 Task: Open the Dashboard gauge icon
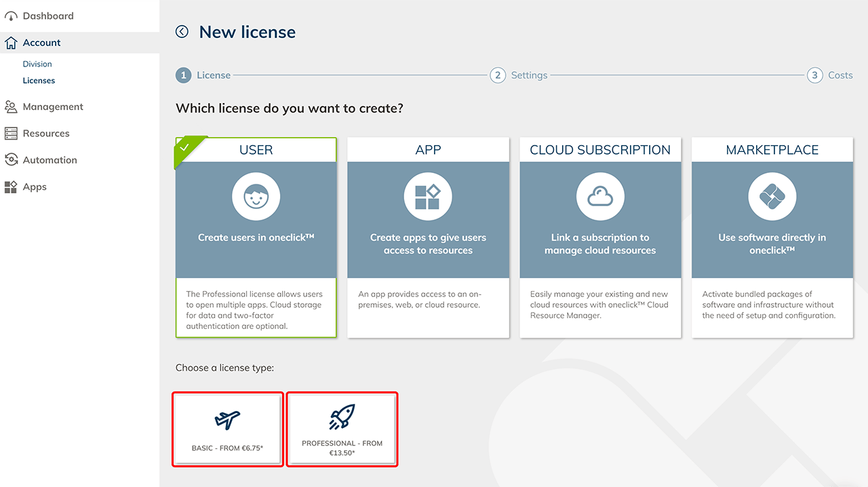11,16
